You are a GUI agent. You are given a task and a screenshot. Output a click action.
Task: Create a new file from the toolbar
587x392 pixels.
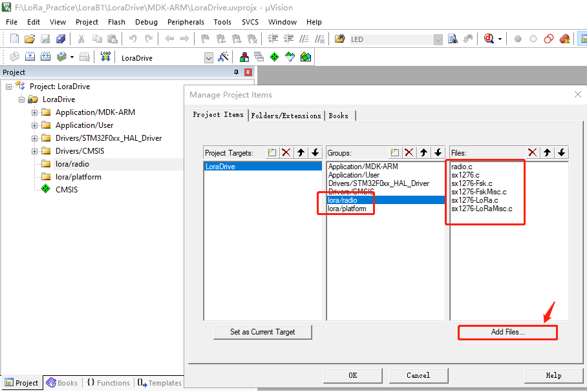[x=14, y=39]
